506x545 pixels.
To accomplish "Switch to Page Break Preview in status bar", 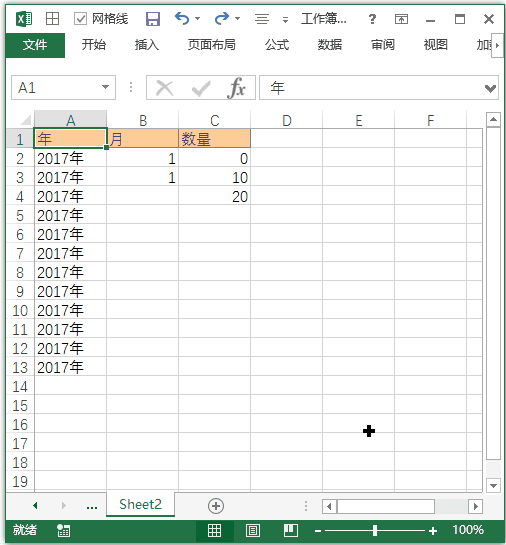I will (291, 530).
